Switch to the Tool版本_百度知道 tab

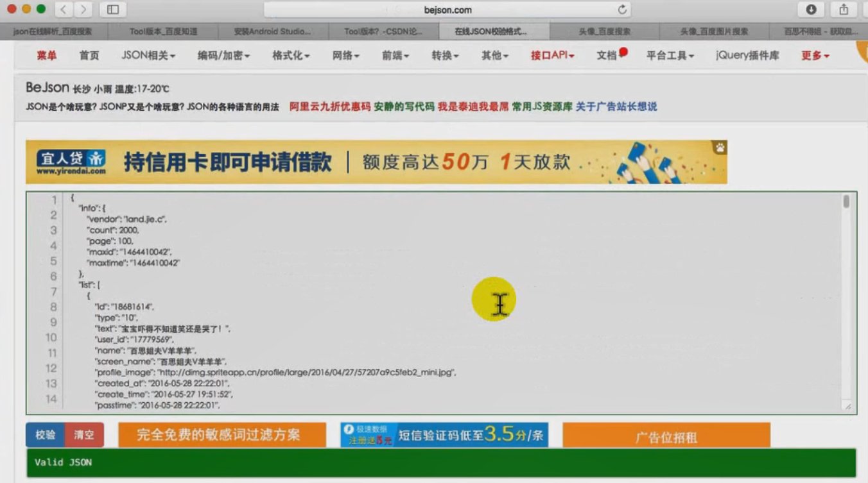[163, 31]
